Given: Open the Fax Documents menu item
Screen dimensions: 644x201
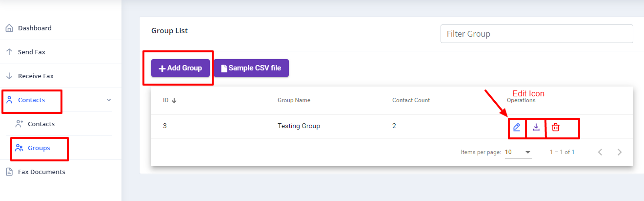Looking at the screenshot, I should 60,172.
